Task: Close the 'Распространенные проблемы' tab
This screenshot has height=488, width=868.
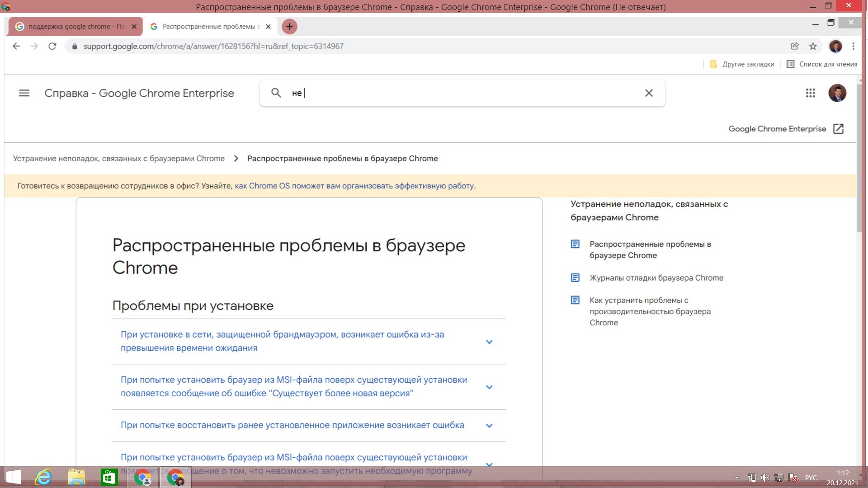Action: (x=268, y=27)
